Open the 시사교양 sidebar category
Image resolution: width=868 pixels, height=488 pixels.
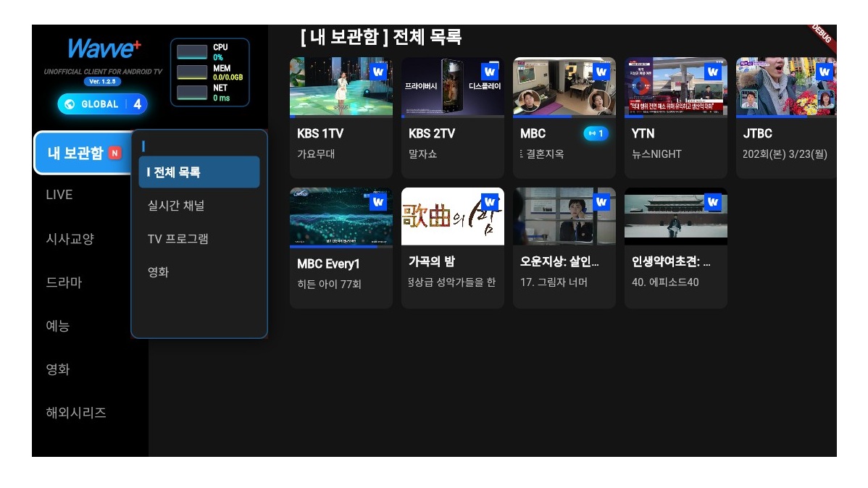[x=70, y=238]
